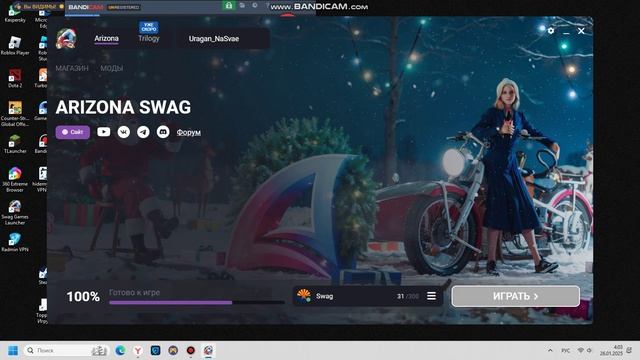This screenshot has height=360, width=640.
Task: Open Microsoft Edge from taskbar
Action: click(120, 351)
